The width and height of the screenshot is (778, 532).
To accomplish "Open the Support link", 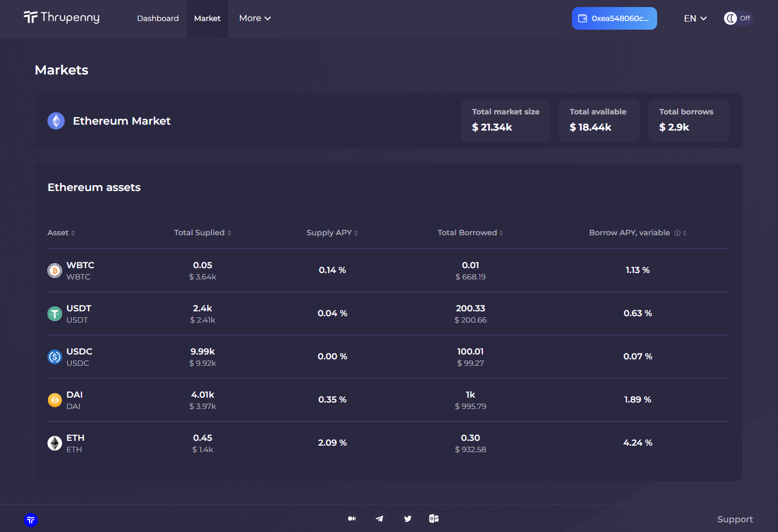I will pos(735,519).
